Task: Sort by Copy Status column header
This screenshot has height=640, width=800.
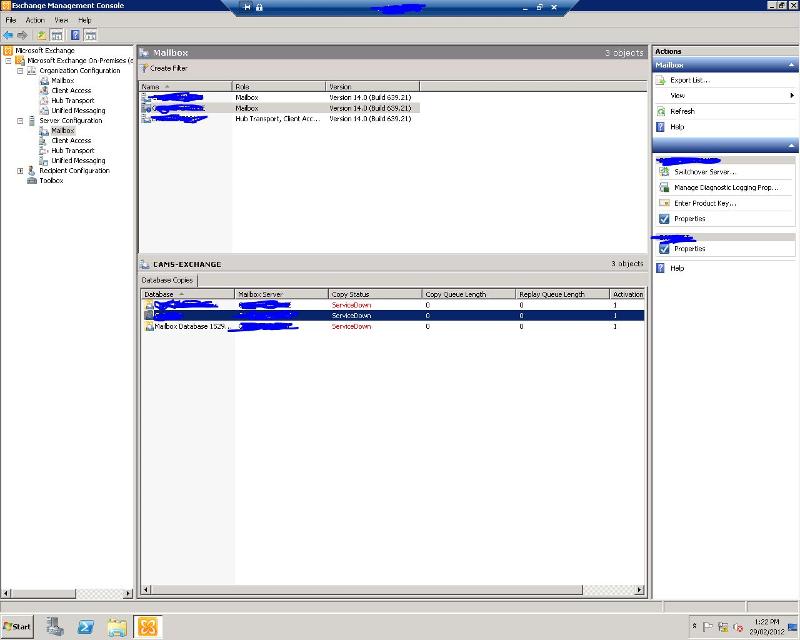Action: 375,294
